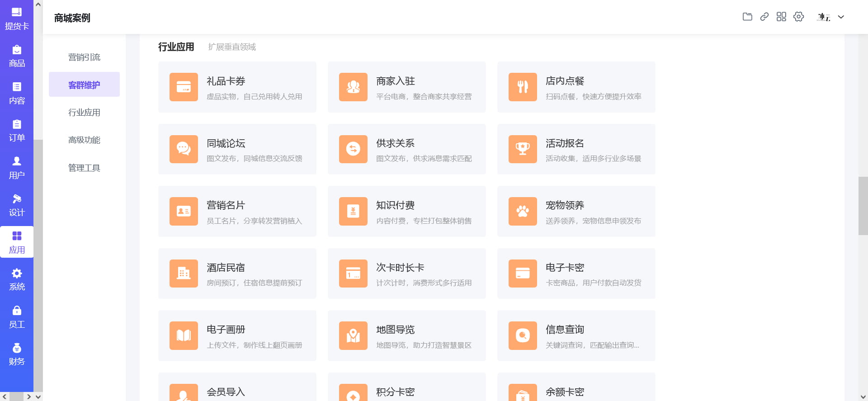Click the 电子画册 open book icon
The width and height of the screenshot is (868, 401).
click(x=184, y=335)
